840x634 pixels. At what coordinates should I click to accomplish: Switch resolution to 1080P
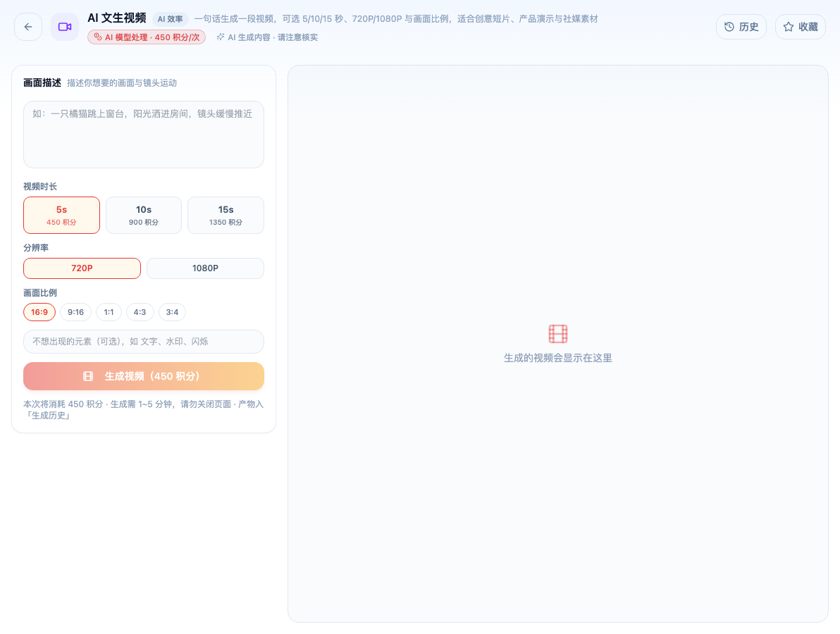[205, 268]
